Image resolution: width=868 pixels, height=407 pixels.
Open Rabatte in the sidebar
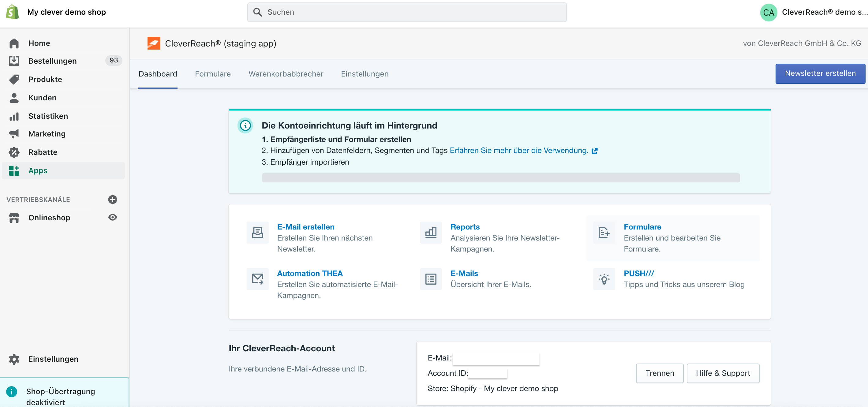(63, 152)
